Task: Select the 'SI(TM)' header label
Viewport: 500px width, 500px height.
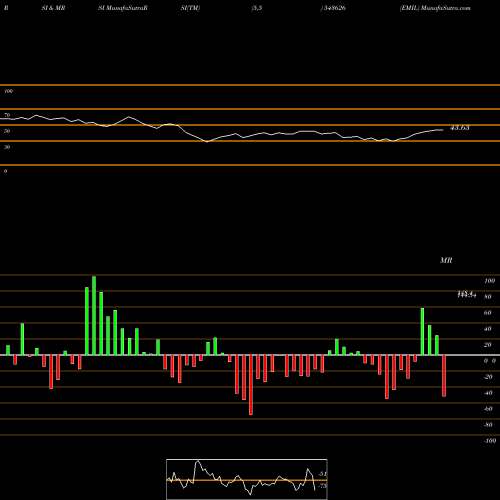Action: (x=190, y=8)
